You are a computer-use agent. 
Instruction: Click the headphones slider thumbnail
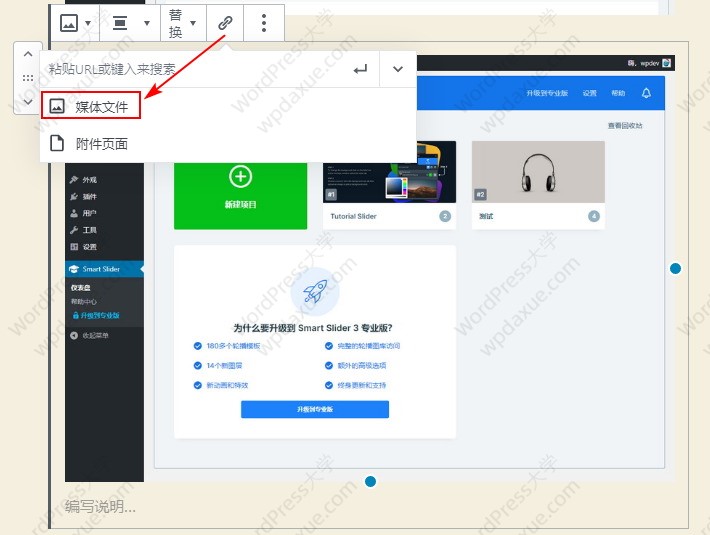click(538, 172)
